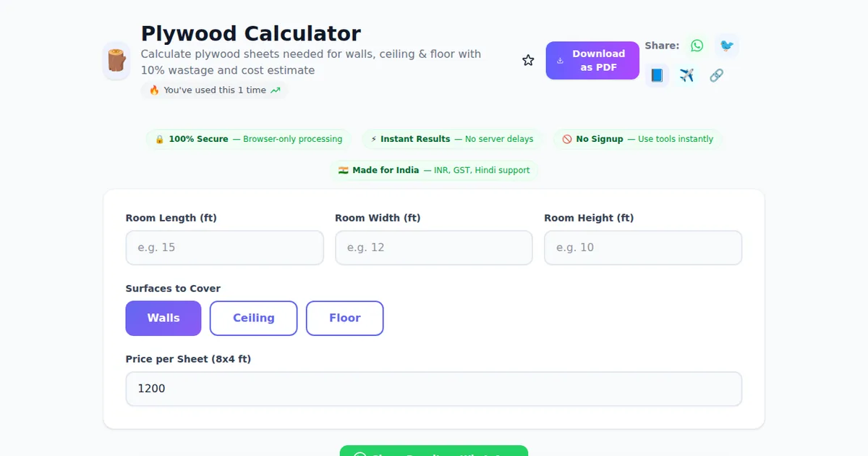The height and width of the screenshot is (456, 868).
Task: Click the star favorite icon
Action: [x=528, y=60]
